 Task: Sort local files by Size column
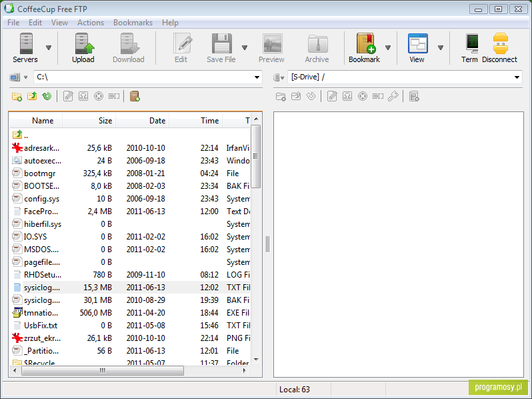click(89, 121)
